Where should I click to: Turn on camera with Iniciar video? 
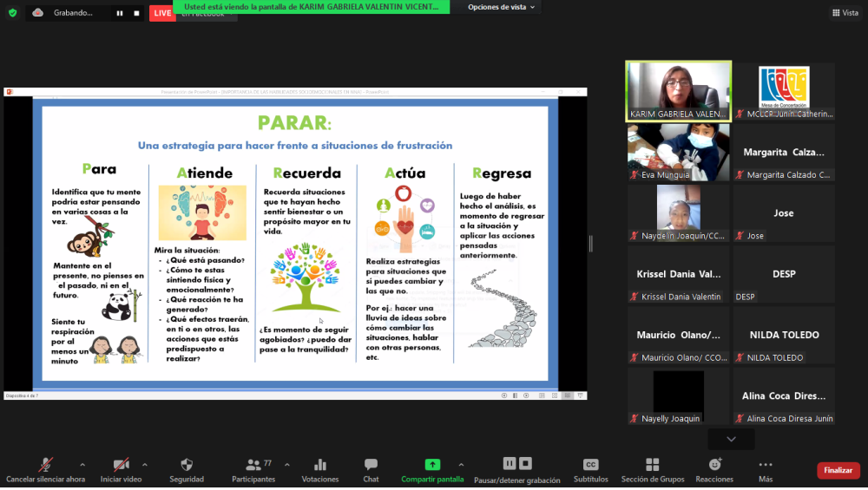pyautogui.click(x=122, y=469)
